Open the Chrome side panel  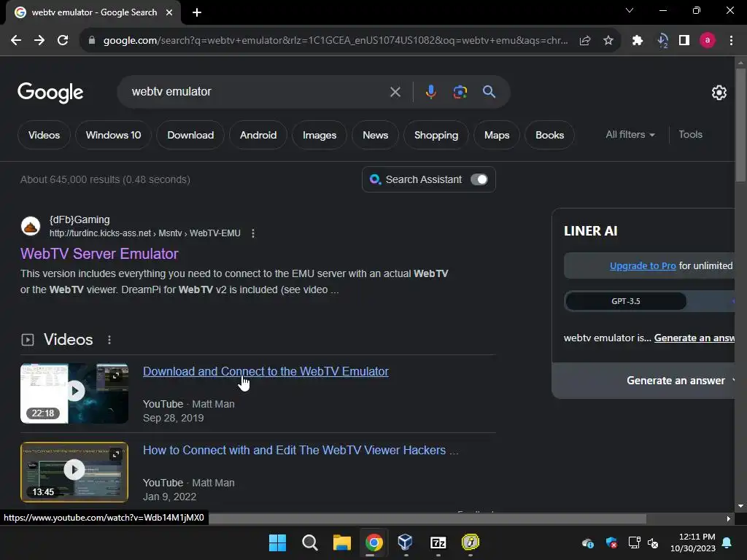(x=684, y=41)
